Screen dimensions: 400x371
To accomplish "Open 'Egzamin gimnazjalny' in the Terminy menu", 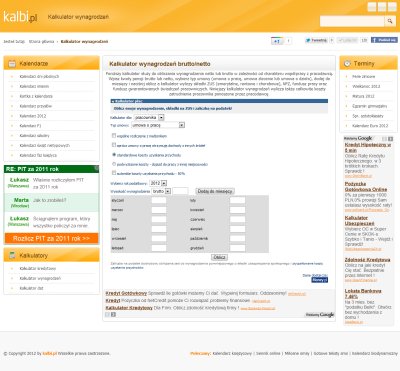I will pos(370,106).
